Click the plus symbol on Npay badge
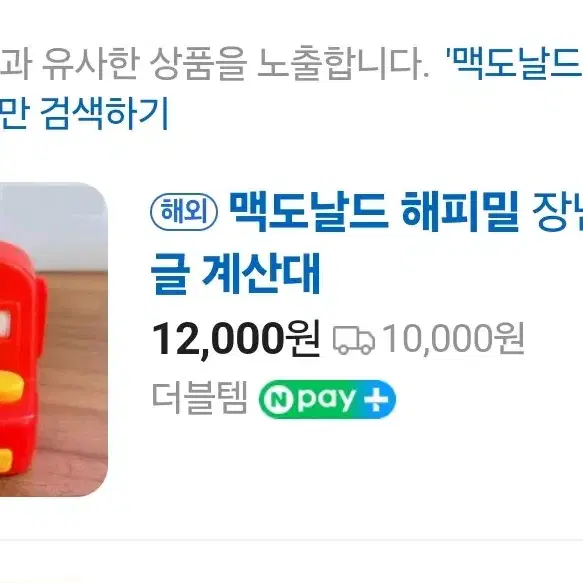Viewport: 583px width, 583px height. (x=376, y=399)
